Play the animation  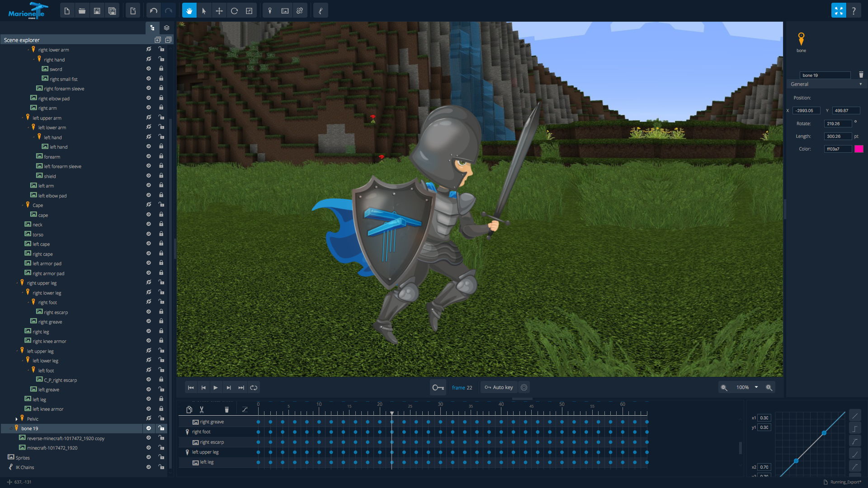pyautogui.click(x=216, y=388)
